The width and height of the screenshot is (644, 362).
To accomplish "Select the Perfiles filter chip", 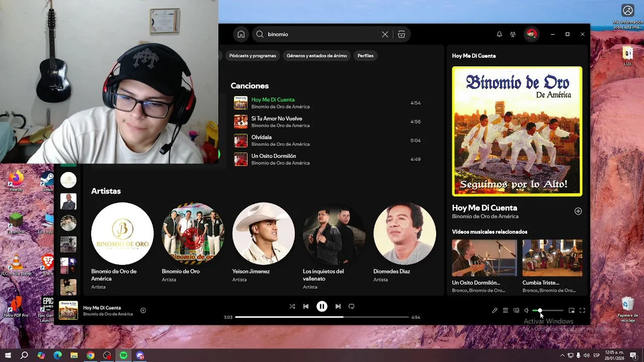I will tap(365, 56).
